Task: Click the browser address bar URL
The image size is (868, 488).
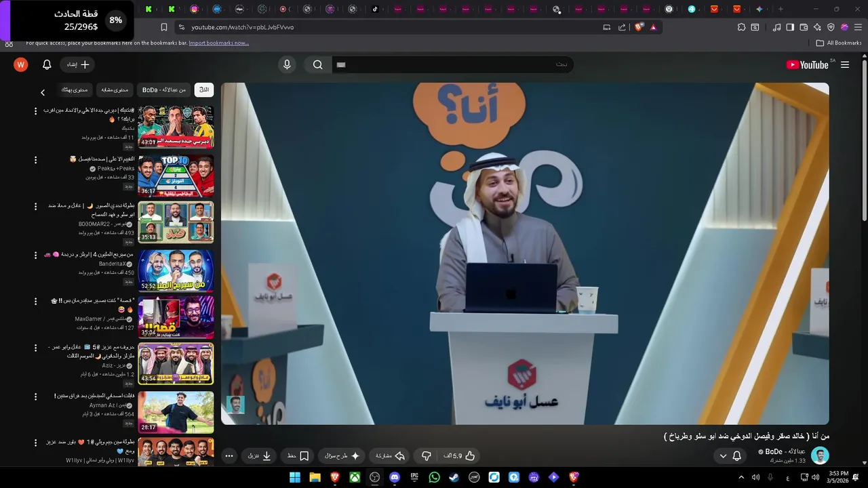Action: [x=242, y=27]
